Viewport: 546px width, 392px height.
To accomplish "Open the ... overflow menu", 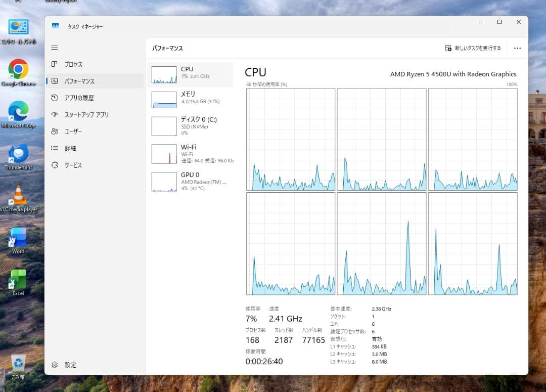I will [517, 48].
